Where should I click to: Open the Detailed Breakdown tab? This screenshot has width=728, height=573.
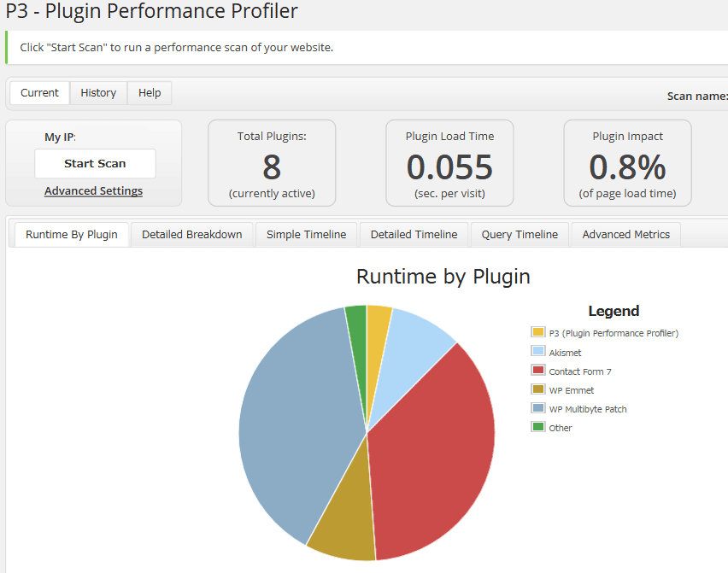(x=191, y=235)
